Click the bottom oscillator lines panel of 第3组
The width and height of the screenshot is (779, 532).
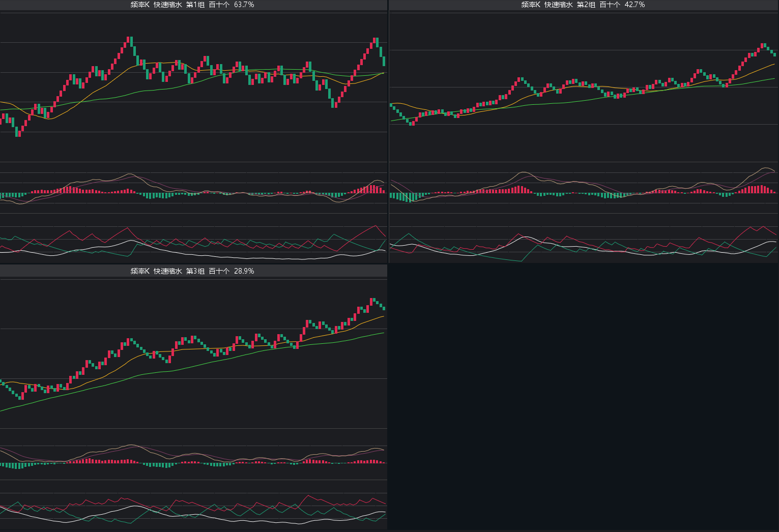click(193, 505)
